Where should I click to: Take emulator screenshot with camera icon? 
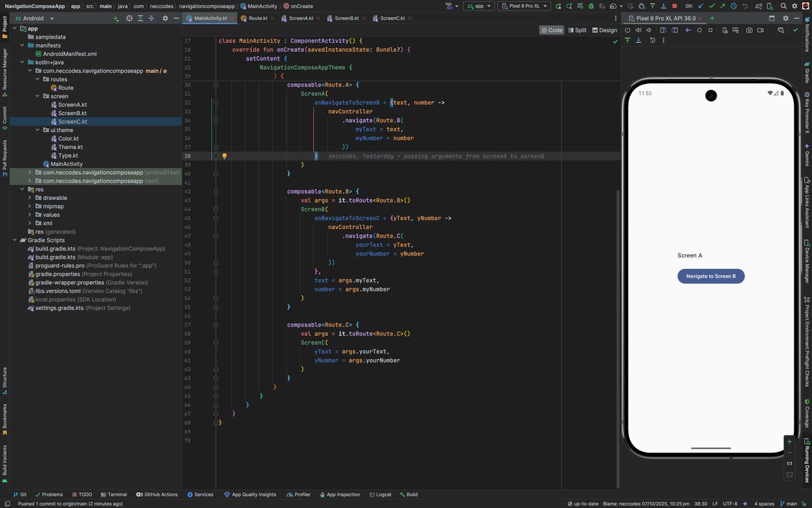click(749, 30)
